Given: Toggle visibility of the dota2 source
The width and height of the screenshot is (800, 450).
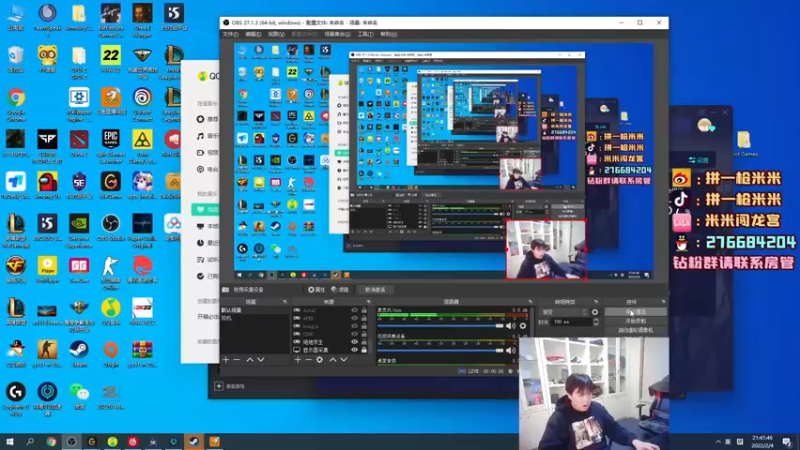Looking at the screenshot, I should pos(355,310).
